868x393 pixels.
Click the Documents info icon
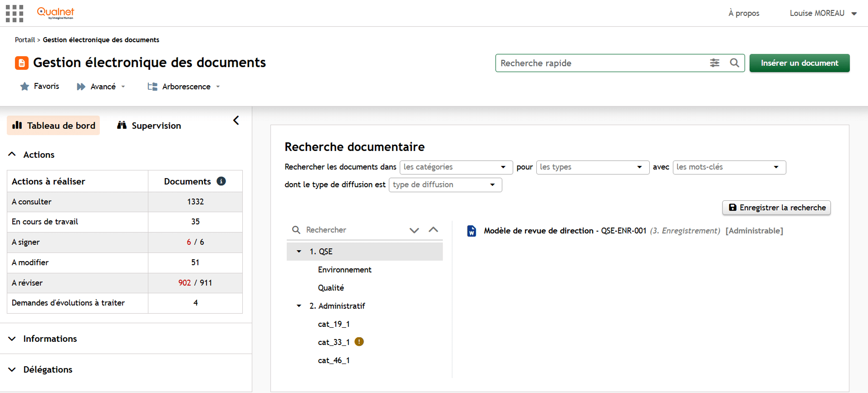click(221, 181)
